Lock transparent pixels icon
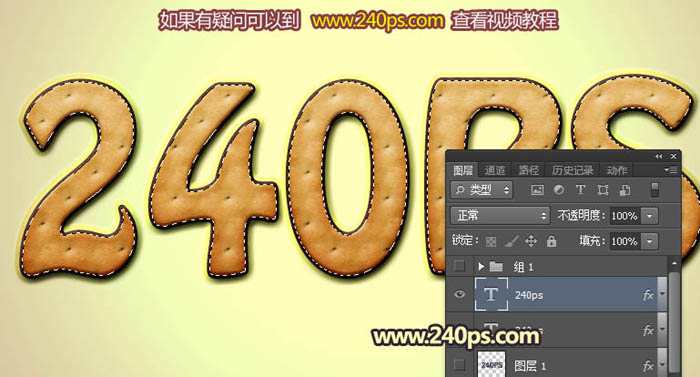Screen dimensions: 700x377 click(x=491, y=242)
